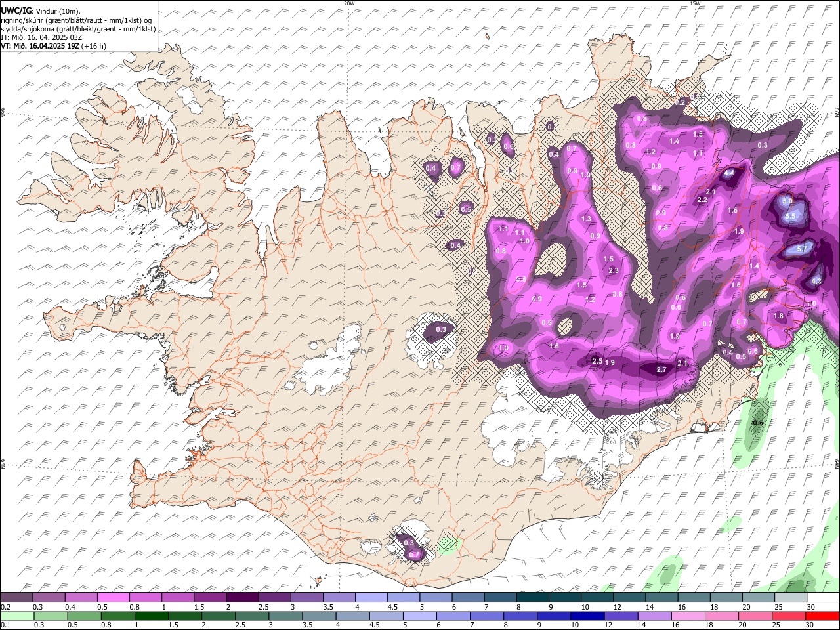This screenshot has height=630, width=840.
Task: Click the 1.3 precipitation value on the map
Action: coord(586,219)
